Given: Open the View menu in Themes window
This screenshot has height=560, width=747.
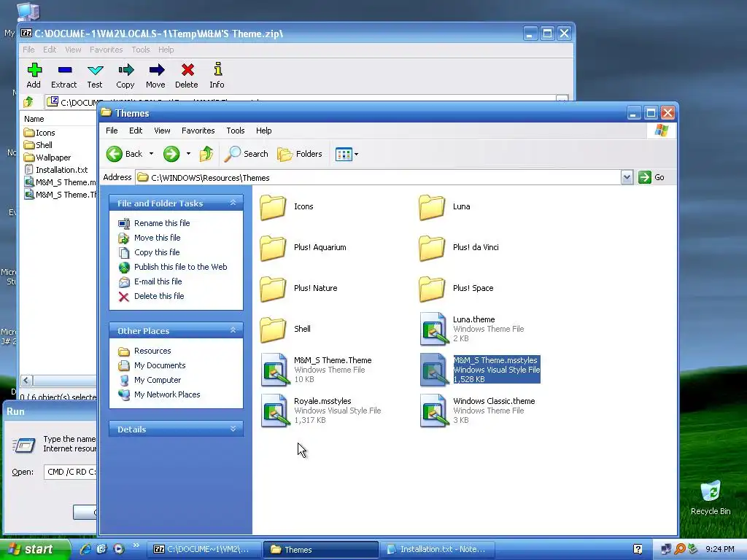Looking at the screenshot, I should click(x=162, y=131).
